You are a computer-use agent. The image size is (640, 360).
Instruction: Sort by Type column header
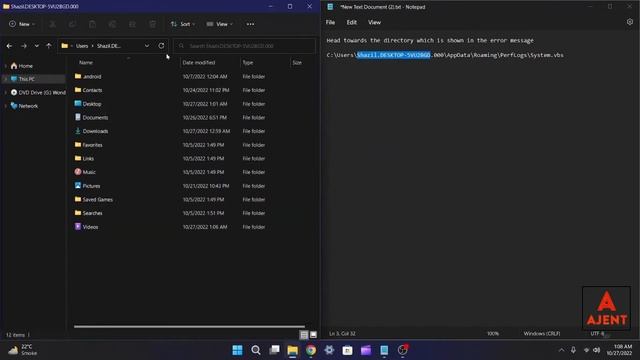point(248,62)
